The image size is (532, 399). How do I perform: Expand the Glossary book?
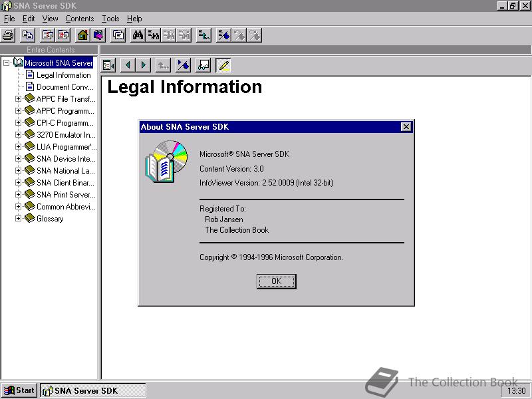pyautogui.click(x=19, y=218)
